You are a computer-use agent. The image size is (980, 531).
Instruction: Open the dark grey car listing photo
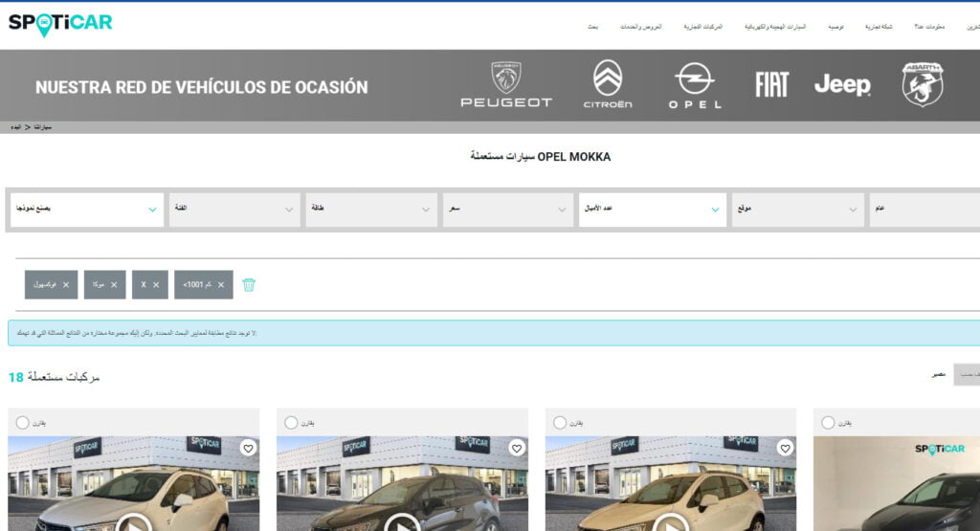(x=402, y=483)
